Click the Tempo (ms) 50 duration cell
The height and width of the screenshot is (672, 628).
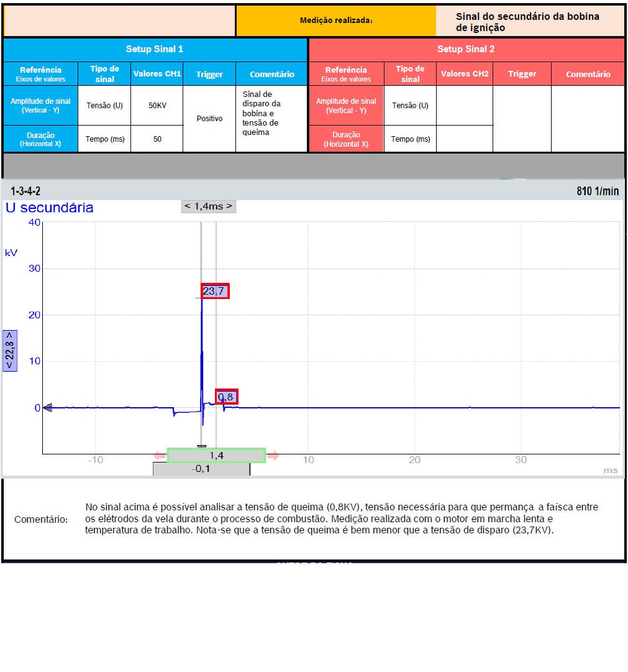pos(157,139)
